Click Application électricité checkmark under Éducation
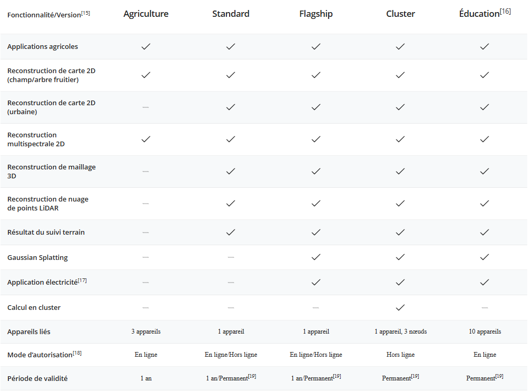Viewport: 532px width, 392px height. click(x=485, y=283)
